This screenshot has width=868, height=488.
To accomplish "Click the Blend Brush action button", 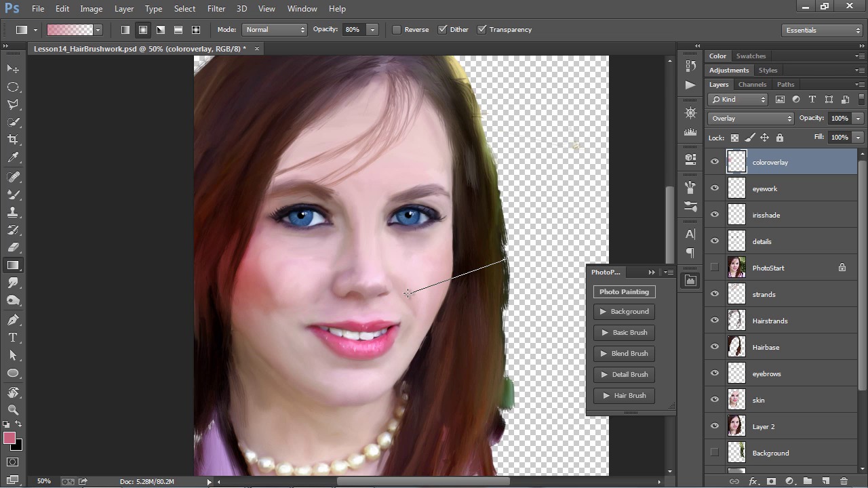I will [624, 354].
